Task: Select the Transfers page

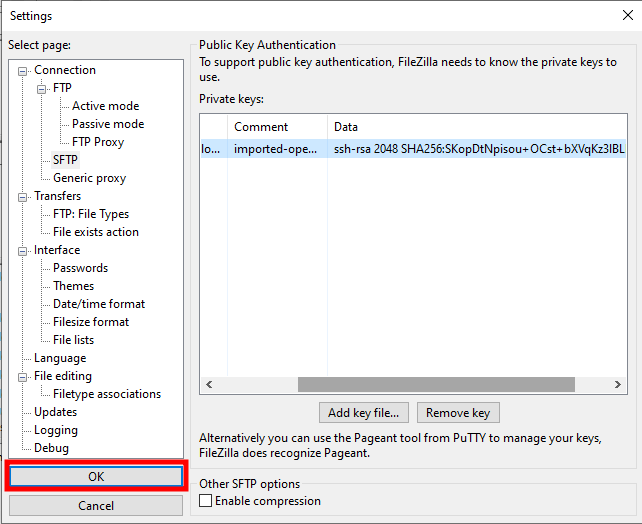Action: pos(57,196)
